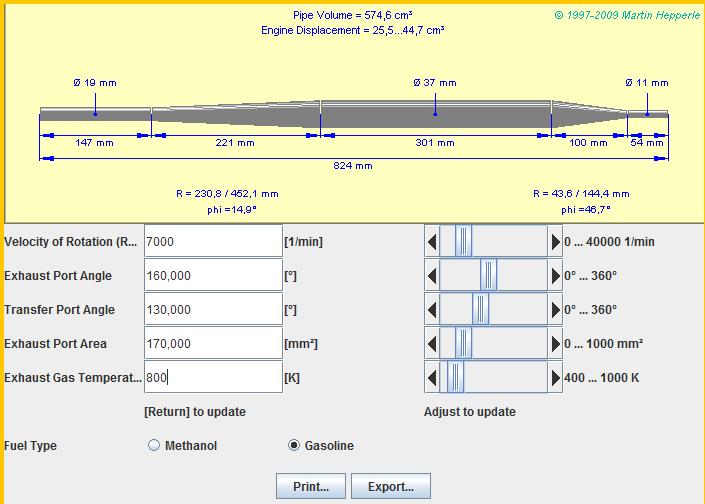
Task: Focus the Exhaust Gas Temperature input field
Action: [213, 378]
